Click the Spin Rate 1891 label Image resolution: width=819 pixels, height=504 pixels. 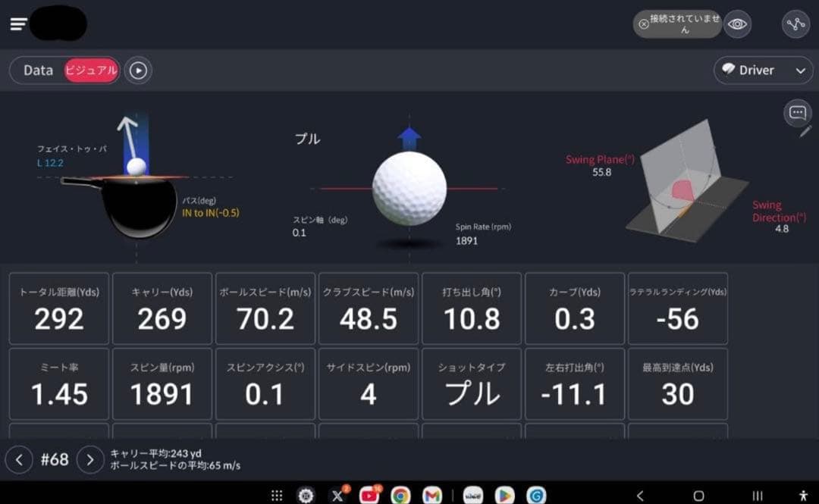pyautogui.click(x=483, y=233)
